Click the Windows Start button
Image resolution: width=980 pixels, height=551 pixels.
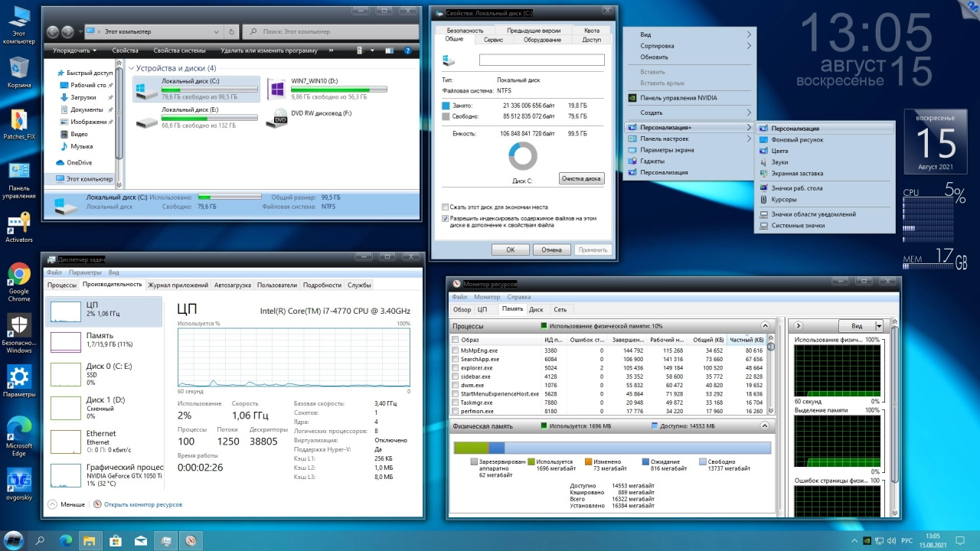pyautogui.click(x=14, y=540)
